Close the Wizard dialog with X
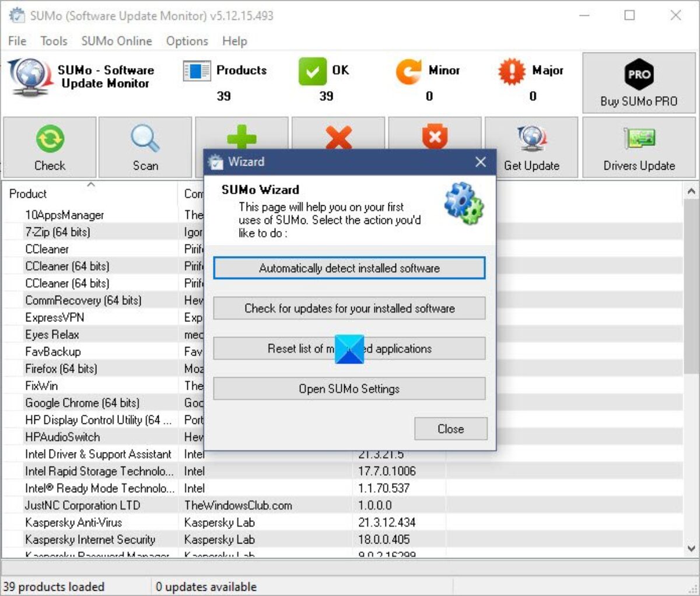This screenshot has width=700, height=596. click(481, 162)
